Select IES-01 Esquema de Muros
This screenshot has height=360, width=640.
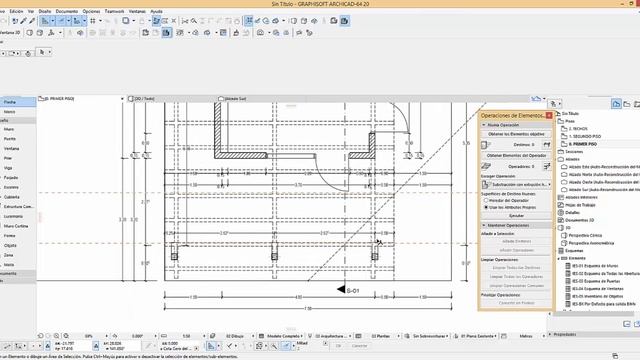tap(595, 266)
